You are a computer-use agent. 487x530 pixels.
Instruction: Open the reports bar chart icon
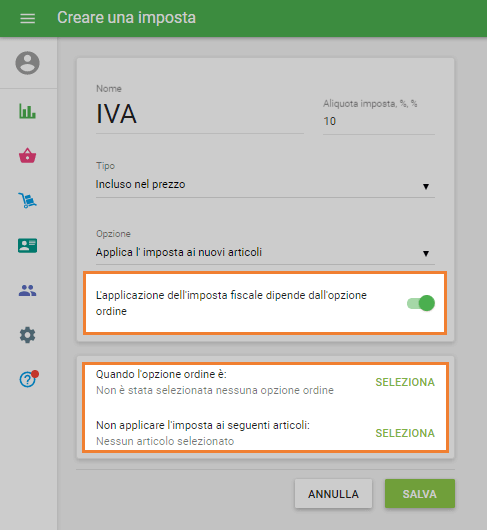[x=27, y=111]
